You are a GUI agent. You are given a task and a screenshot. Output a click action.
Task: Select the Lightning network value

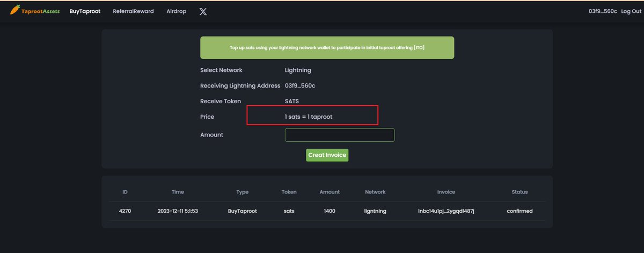click(x=298, y=70)
